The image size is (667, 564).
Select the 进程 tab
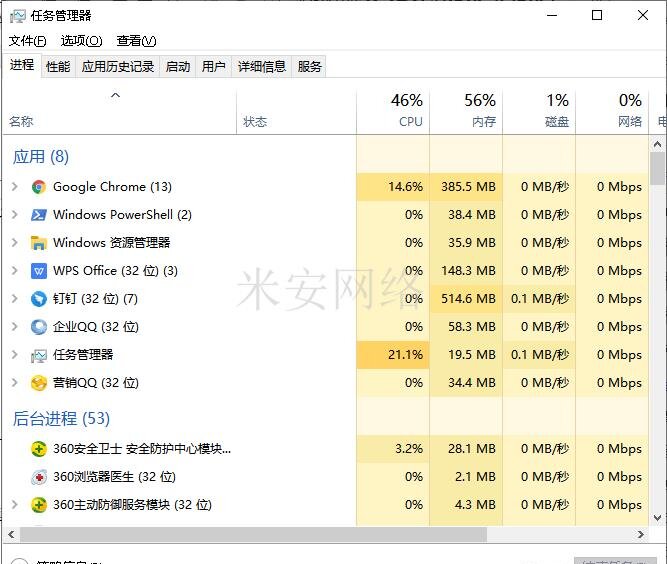point(22,65)
